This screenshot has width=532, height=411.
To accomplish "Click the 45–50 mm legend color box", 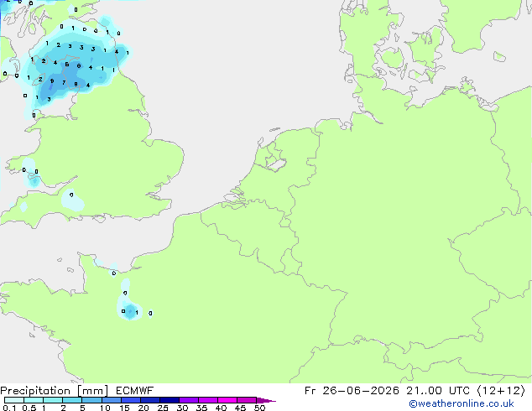I will point(247,400).
